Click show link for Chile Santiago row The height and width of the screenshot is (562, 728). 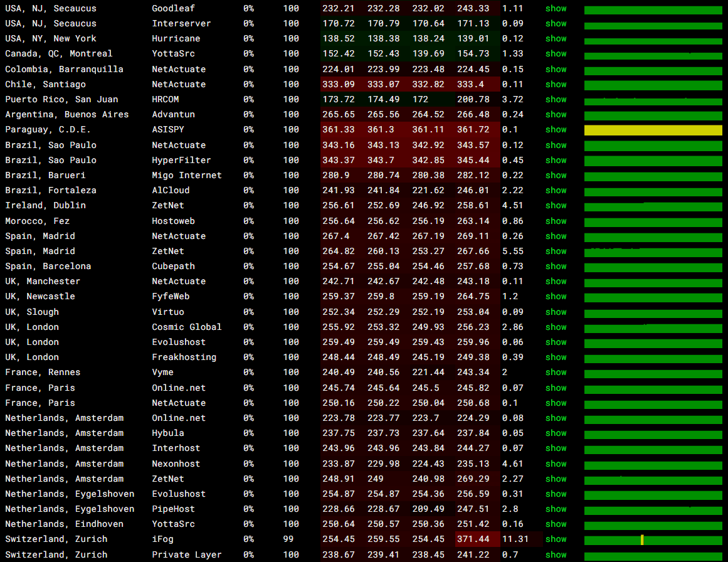[556, 84]
